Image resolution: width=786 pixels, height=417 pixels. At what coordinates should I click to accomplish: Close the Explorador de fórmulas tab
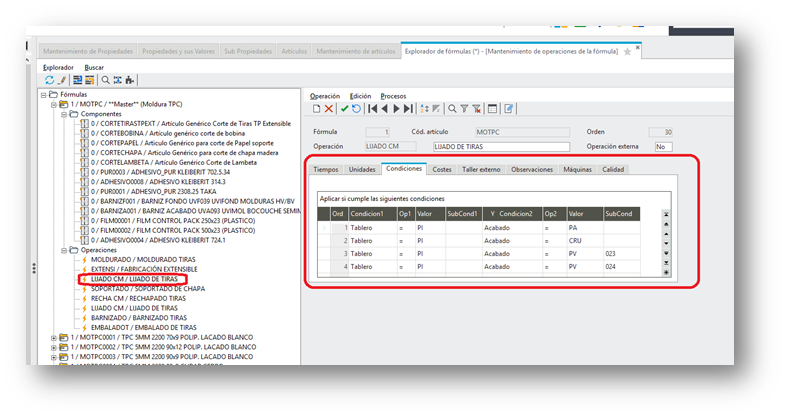[638, 48]
